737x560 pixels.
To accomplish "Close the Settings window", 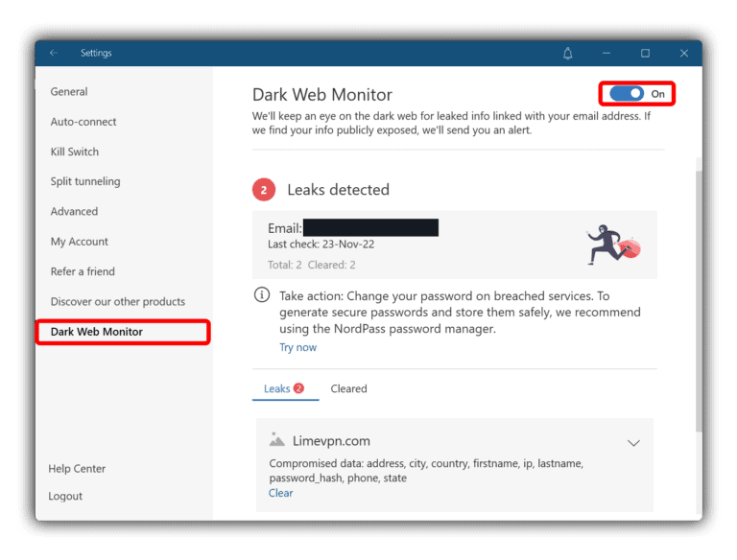I will pos(684,54).
